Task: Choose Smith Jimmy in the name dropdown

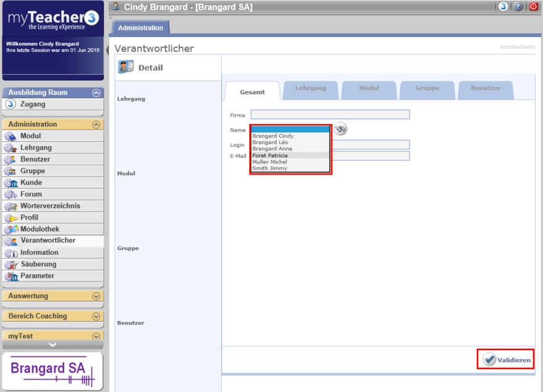Action: coord(269,169)
